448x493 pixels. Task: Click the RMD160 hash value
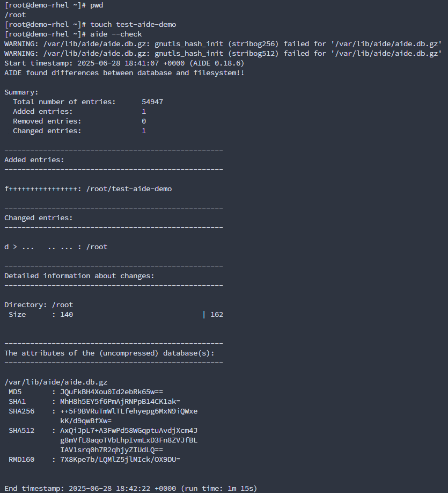point(120,459)
